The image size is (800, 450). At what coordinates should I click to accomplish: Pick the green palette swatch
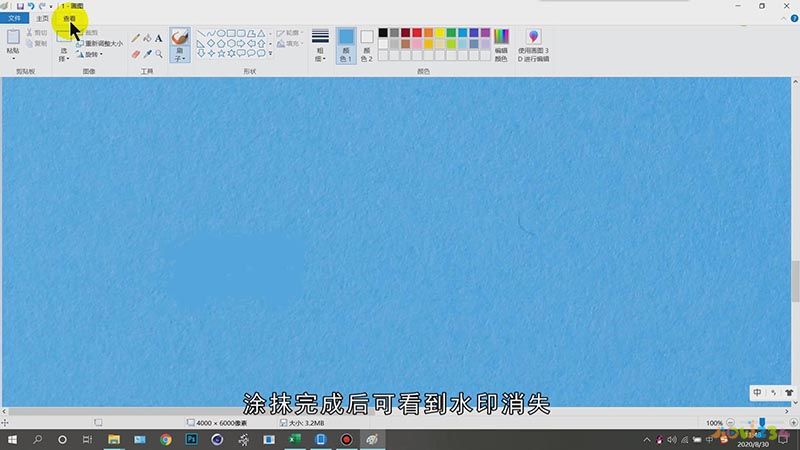pyautogui.click(x=451, y=33)
